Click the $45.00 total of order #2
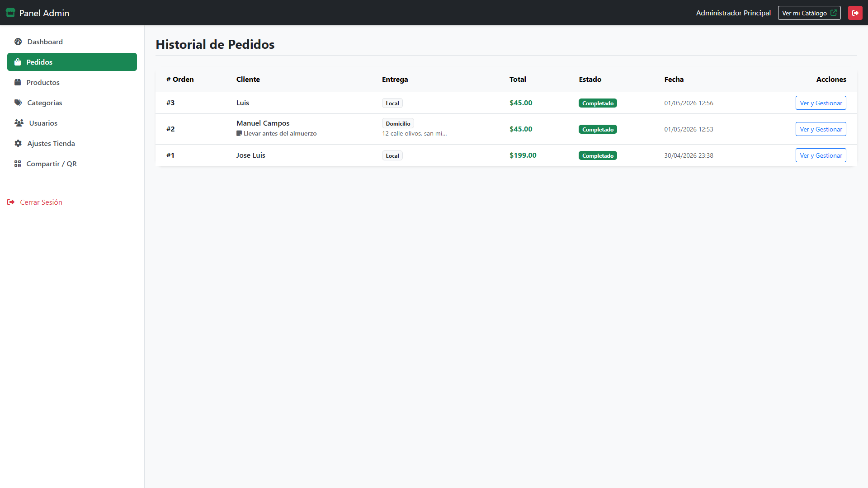The image size is (868, 488). point(521,129)
